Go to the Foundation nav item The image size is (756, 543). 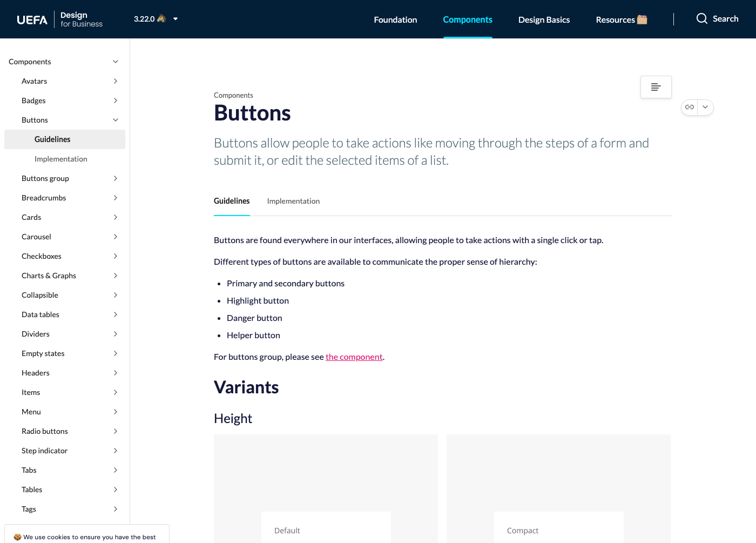(x=395, y=19)
